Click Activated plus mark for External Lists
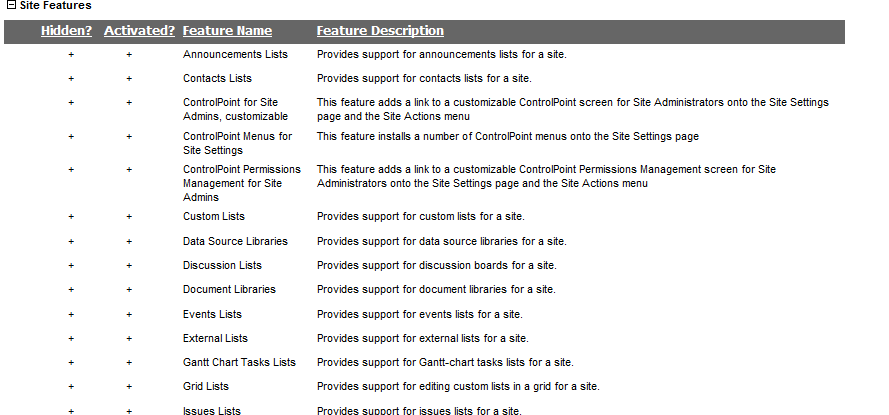Image resolution: width=889 pixels, height=415 pixels. pos(129,338)
